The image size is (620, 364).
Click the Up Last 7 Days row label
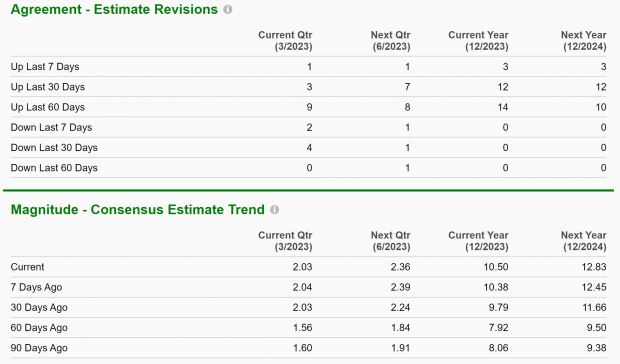tap(45, 67)
